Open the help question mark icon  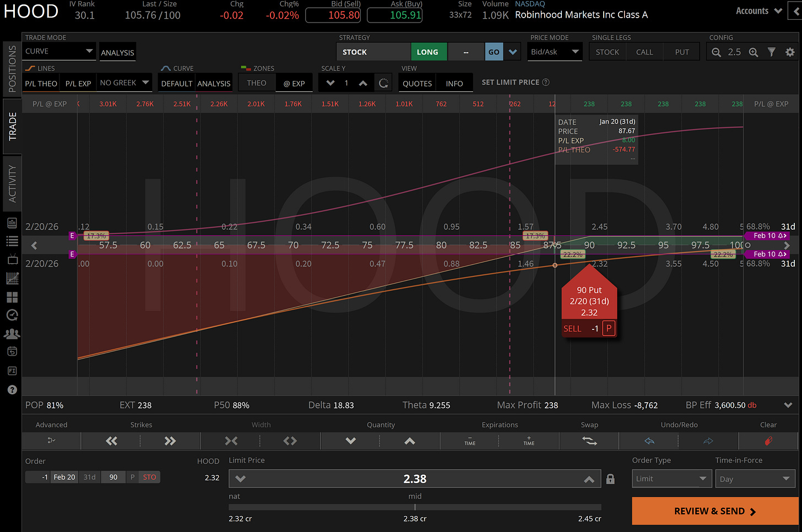pos(12,390)
